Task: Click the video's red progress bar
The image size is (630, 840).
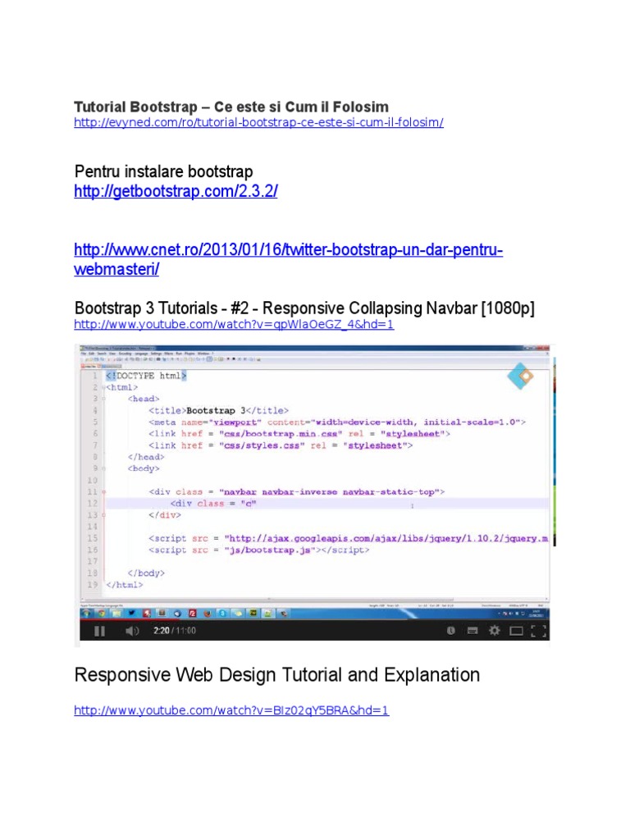Action: click(x=129, y=620)
